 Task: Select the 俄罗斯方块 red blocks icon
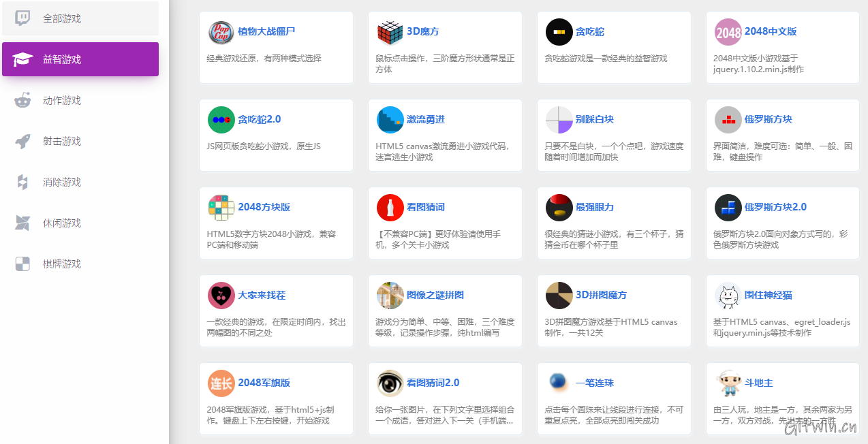(728, 120)
